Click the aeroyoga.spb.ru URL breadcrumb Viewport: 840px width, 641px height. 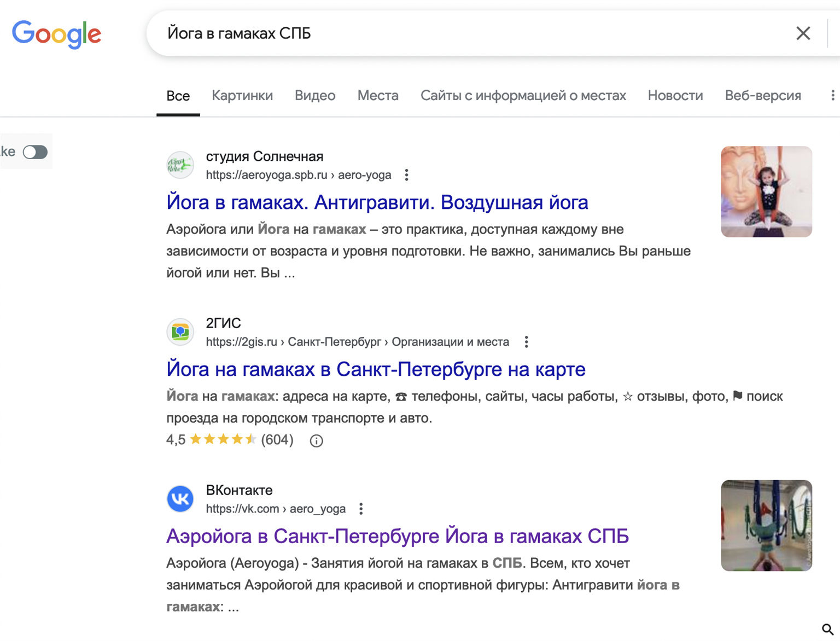tap(299, 175)
